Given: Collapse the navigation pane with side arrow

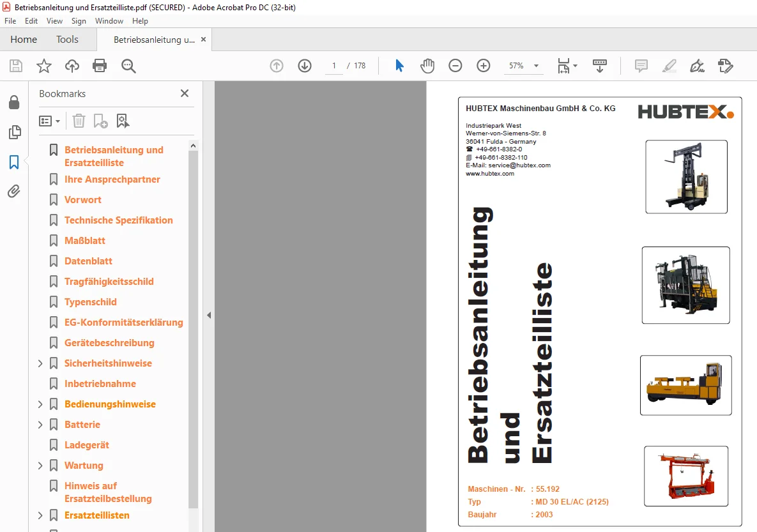Looking at the screenshot, I should (x=208, y=315).
